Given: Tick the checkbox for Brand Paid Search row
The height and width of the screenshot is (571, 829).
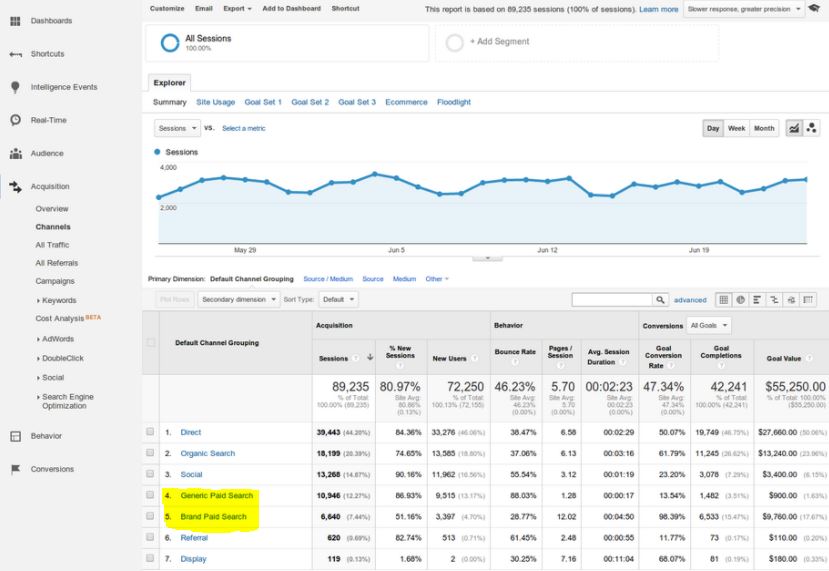Looking at the screenshot, I should [x=150, y=517].
